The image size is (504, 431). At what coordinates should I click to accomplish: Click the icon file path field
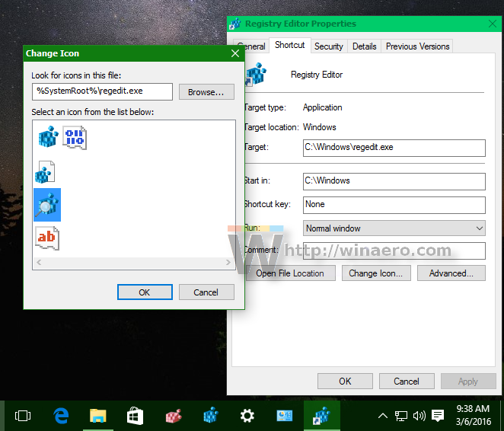(102, 91)
